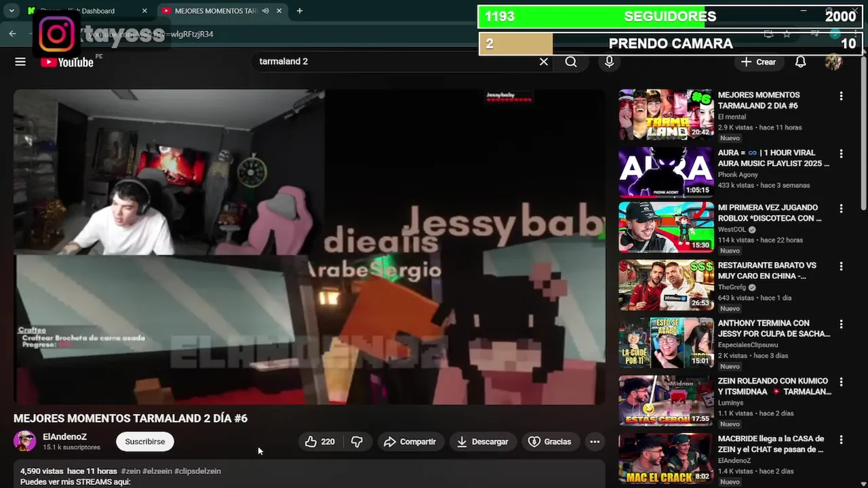Click the Crear button
Image resolution: width=868 pixels, height=488 pixels.
coord(758,62)
